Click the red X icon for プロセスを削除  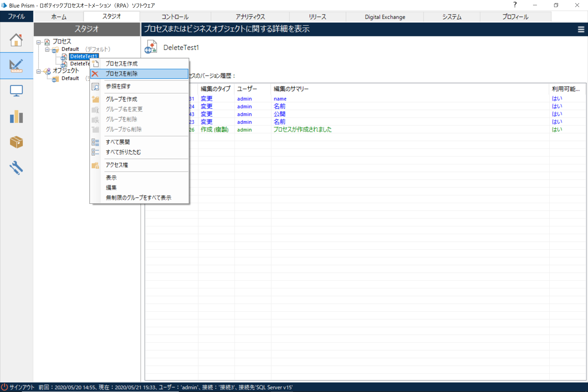pos(95,74)
